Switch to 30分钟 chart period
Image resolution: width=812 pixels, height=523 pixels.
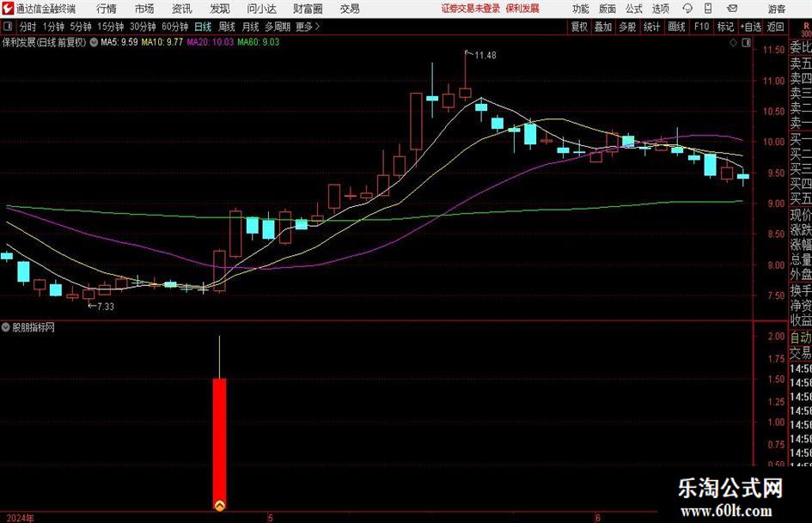143,27
